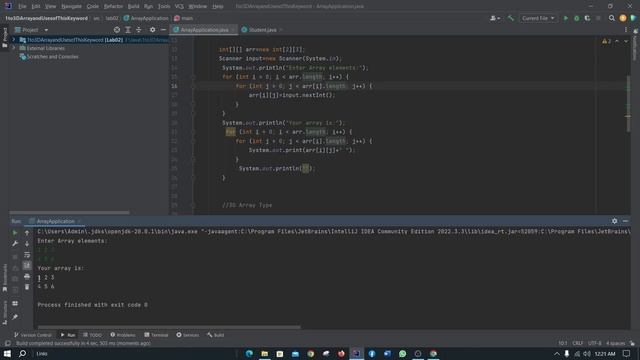Open the Run panel layout icon
Viewport: 640px width, 360px height.
click(x=15, y=304)
